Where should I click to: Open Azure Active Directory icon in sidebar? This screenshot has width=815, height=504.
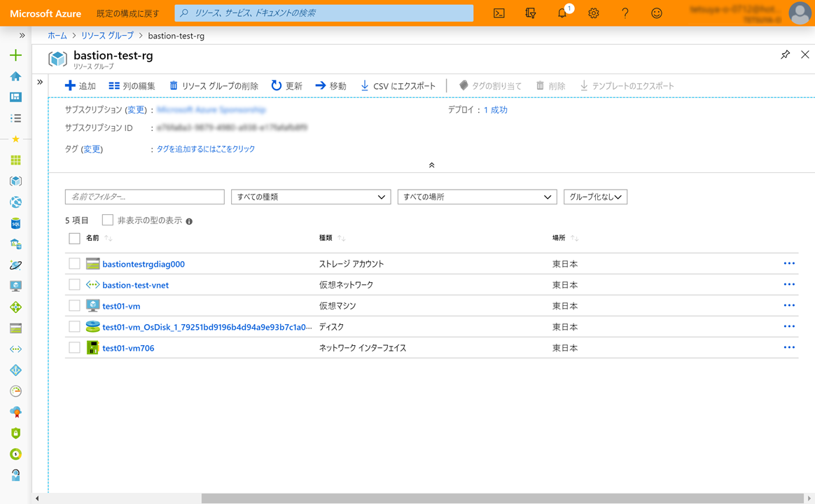click(15, 370)
